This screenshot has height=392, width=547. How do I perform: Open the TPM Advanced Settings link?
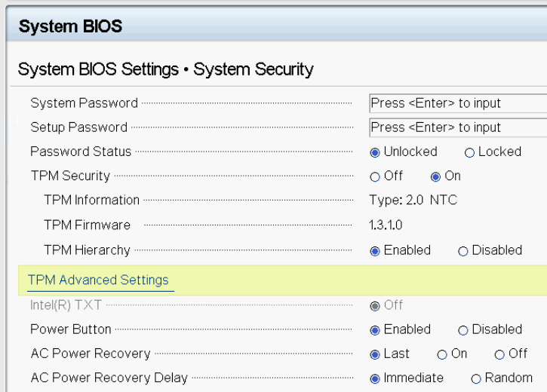click(98, 280)
